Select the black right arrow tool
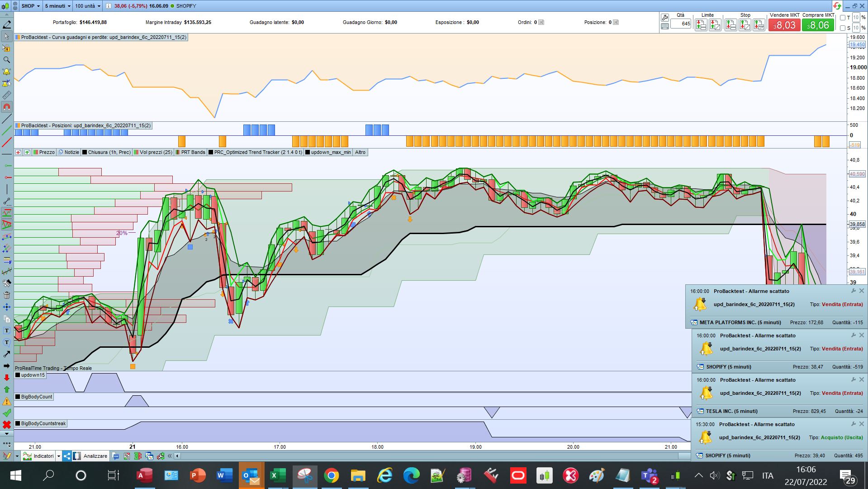868x489 pixels. coord(7,366)
